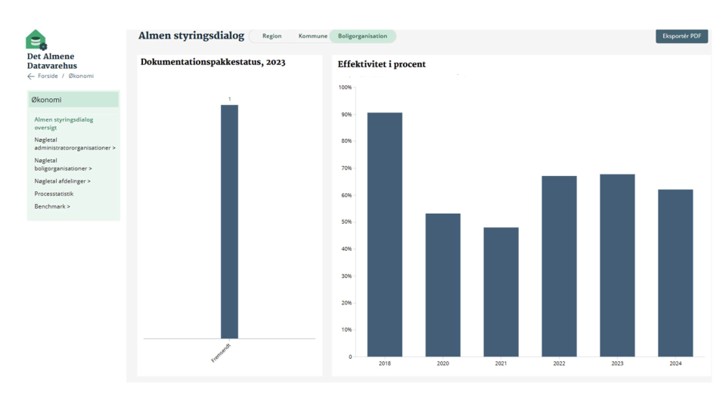Open Processtatistik in the sidebar
726x408 pixels.
pyautogui.click(x=56, y=194)
